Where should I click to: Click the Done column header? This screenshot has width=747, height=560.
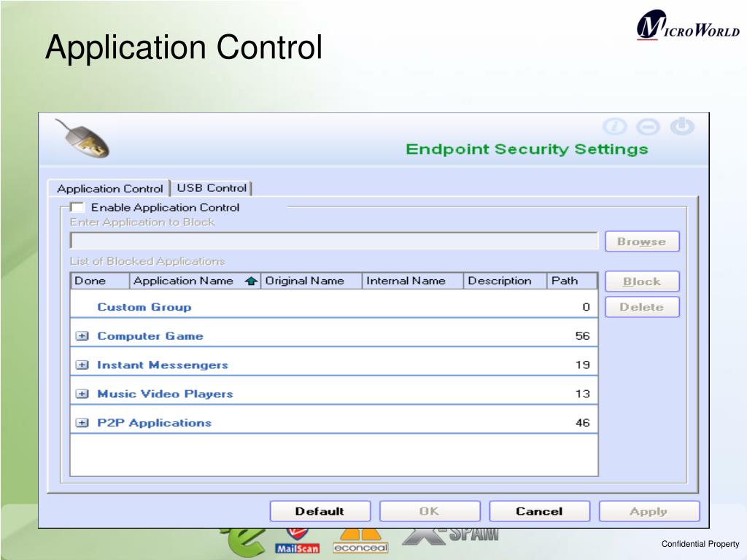pos(100,281)
